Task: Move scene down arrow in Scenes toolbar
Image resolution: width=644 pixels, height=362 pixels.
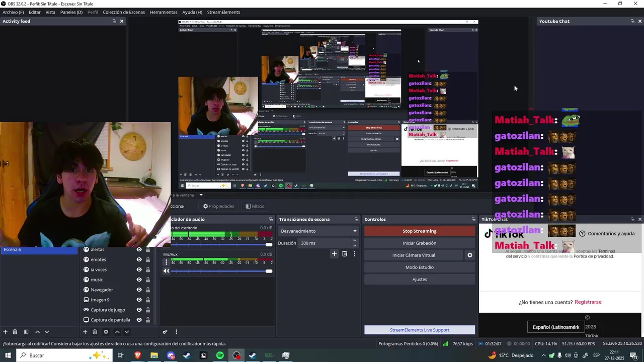Action: pos(47,332)
